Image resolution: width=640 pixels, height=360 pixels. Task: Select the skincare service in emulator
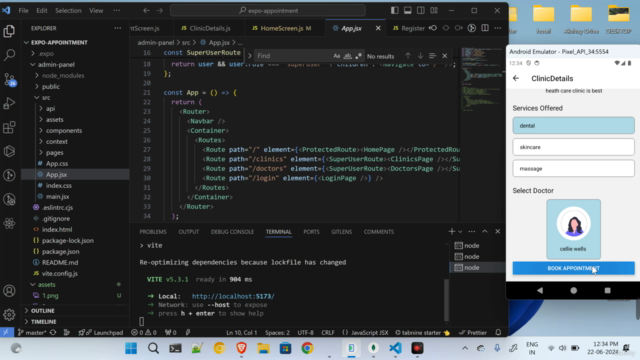click(573, 147)
